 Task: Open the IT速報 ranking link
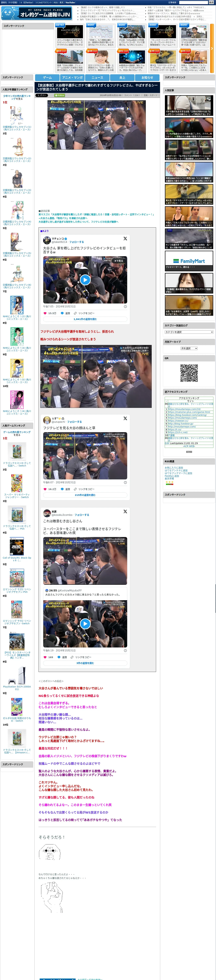pyautogui.click(x=171, y=435)
